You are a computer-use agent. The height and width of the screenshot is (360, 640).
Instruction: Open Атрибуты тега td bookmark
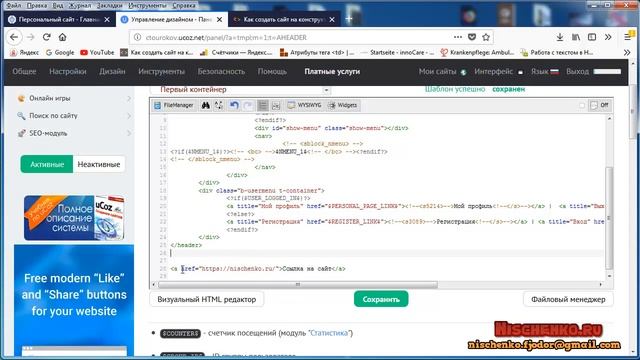[317, 53]
